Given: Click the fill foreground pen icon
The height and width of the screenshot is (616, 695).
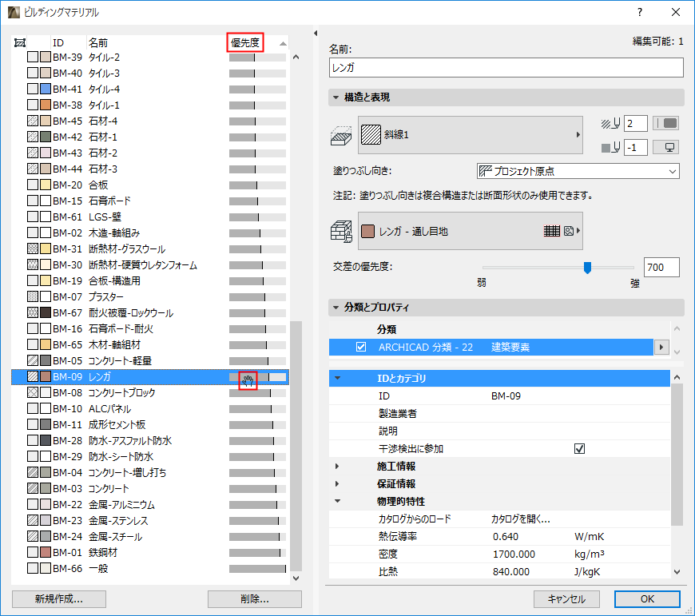Looking at the screenshot, I should 610,124.
